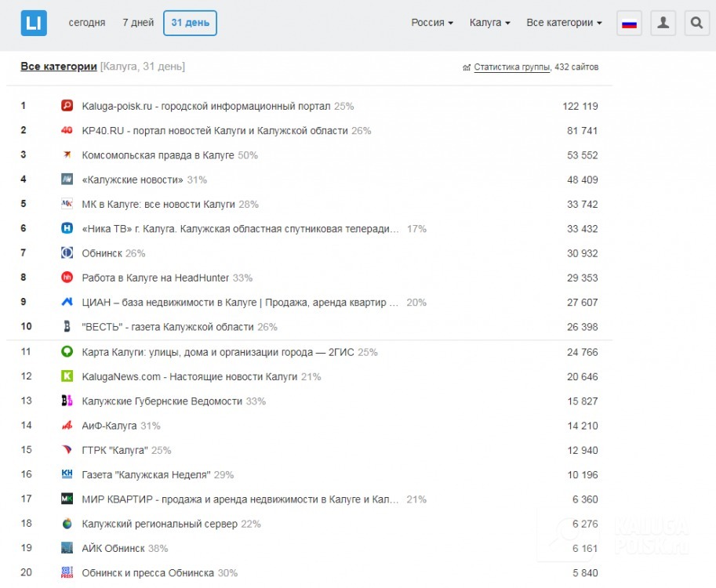Click the ЦИАН site favicon
The width and height of the screenshot is (716, 588).
click(x=67, y=302)
